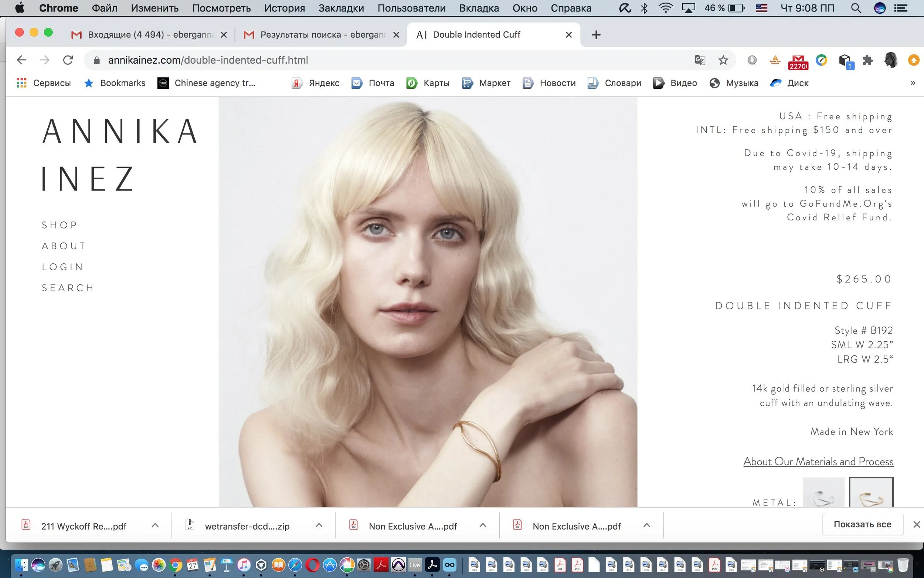Select the gold metal swatch thumbnail

pos(871,493)
